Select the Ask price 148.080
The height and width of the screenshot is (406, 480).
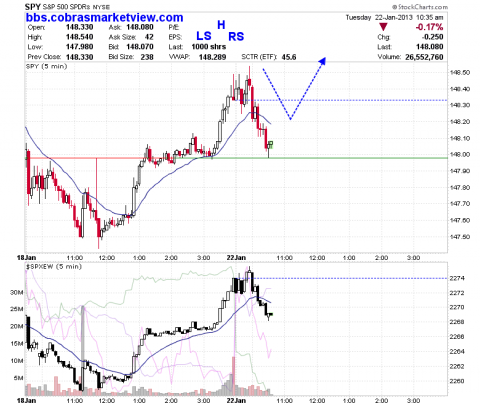(140, 27)
